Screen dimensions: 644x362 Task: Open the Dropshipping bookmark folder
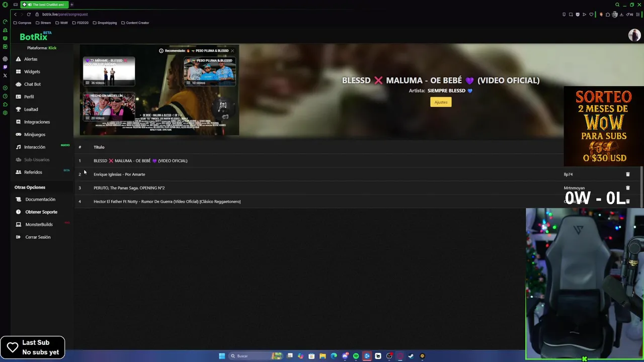click(105, 23)
